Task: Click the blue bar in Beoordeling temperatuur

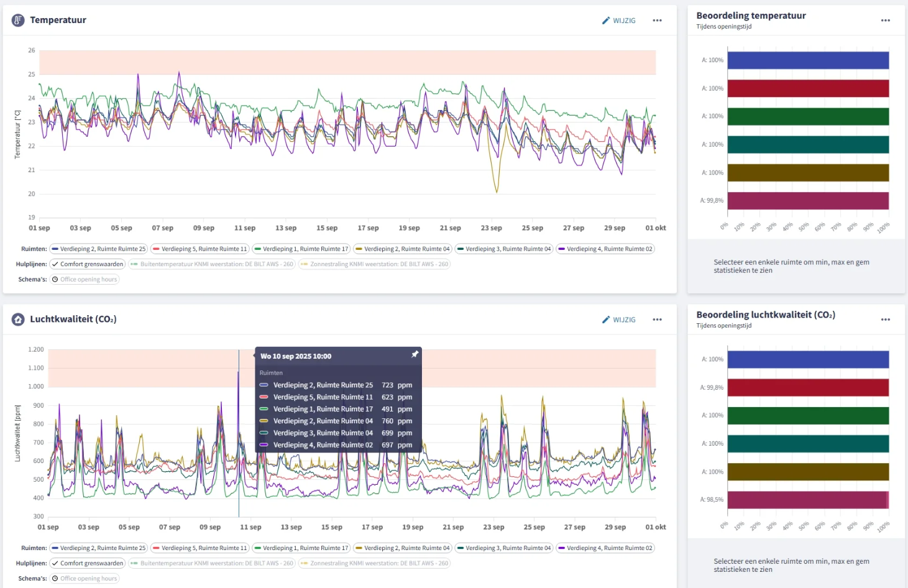Action: pos(808,60)
